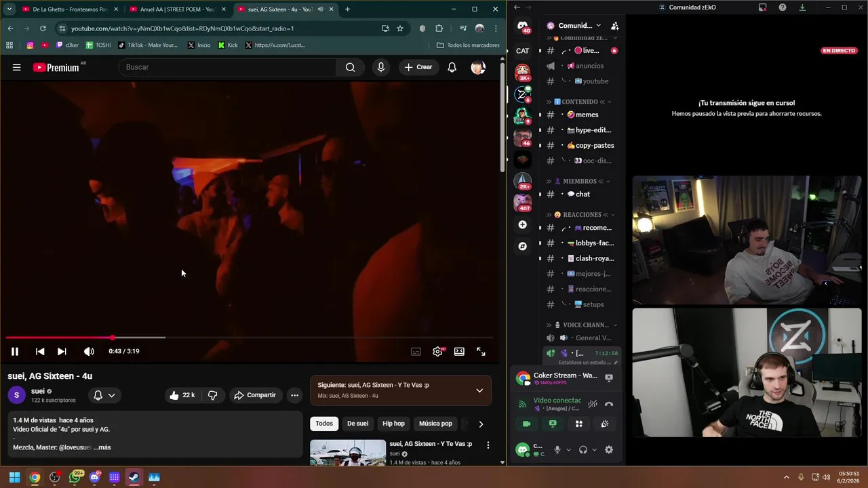This screenshot has width=868, height=488.
Task: Turn on Discord camera button
Action: click(526, 424)
